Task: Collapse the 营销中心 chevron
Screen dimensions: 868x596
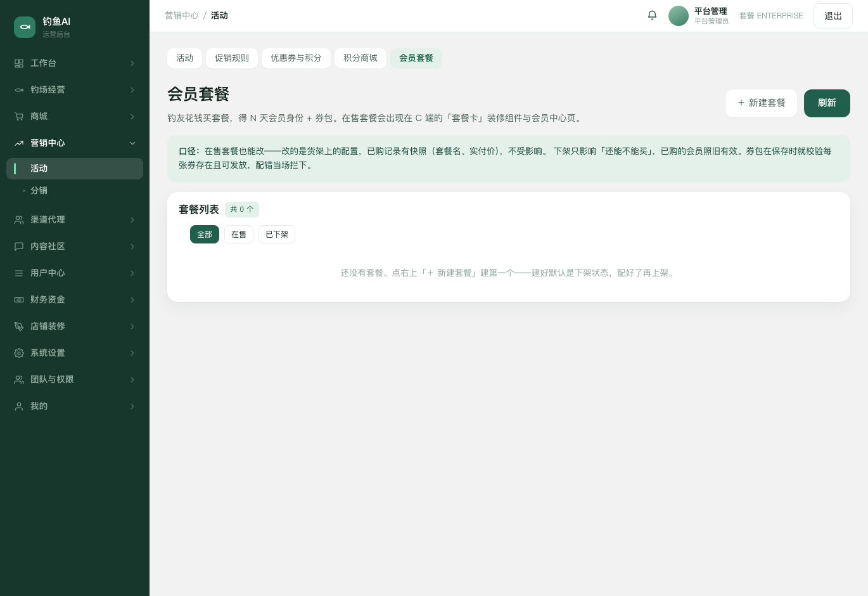Action: pyautogui.click(x=132, y=143)
